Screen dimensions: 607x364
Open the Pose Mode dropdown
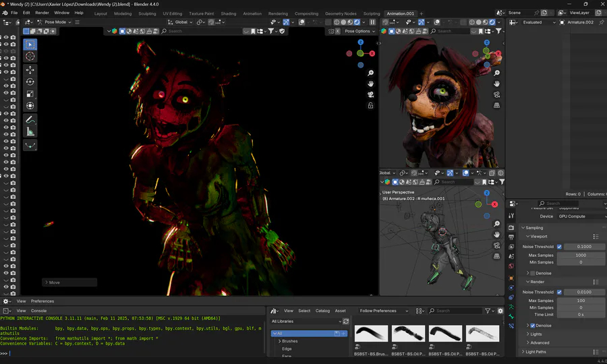click(55, 22)
